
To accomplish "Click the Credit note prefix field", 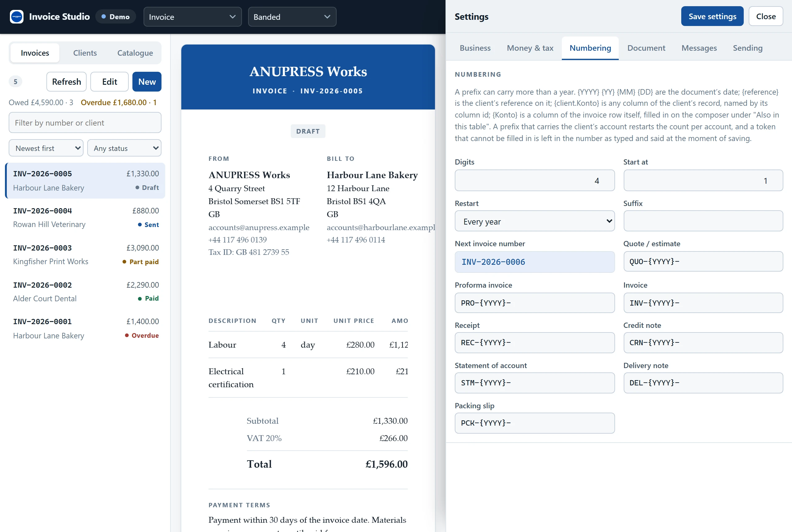I will point(703,343).
